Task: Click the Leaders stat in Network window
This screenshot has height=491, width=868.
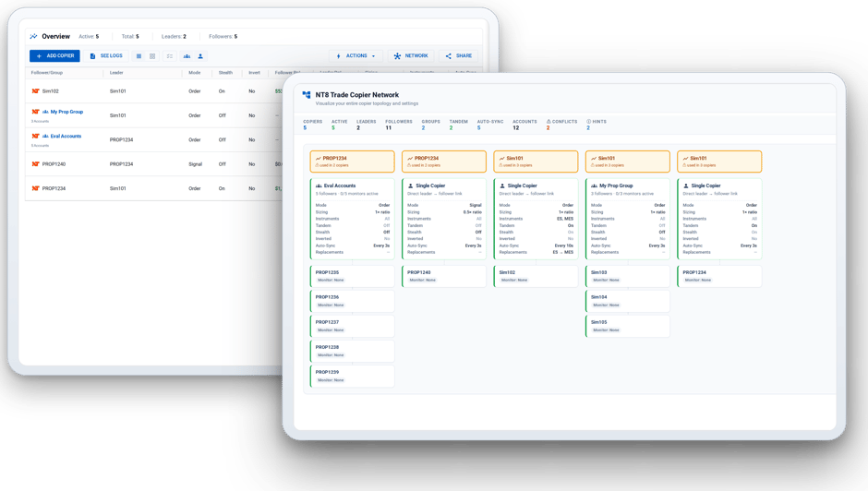Action: [366, 125]
